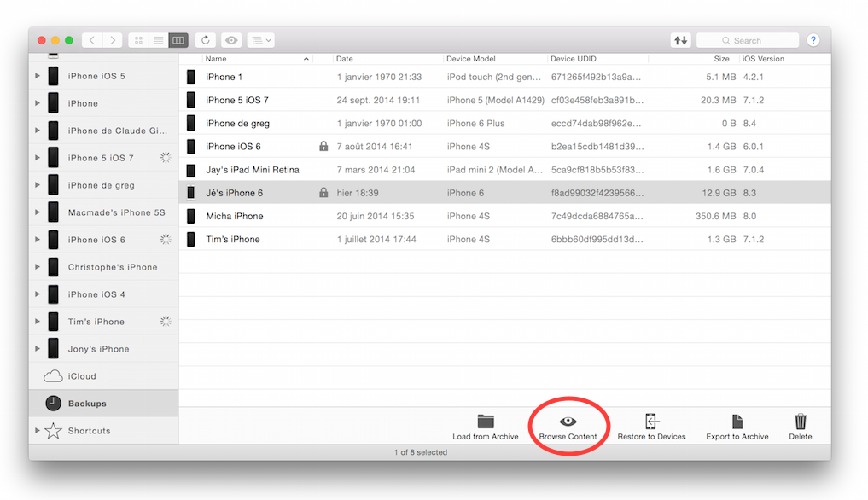
Task: Sort backups by Size column
Action: (x=721, y=59)
